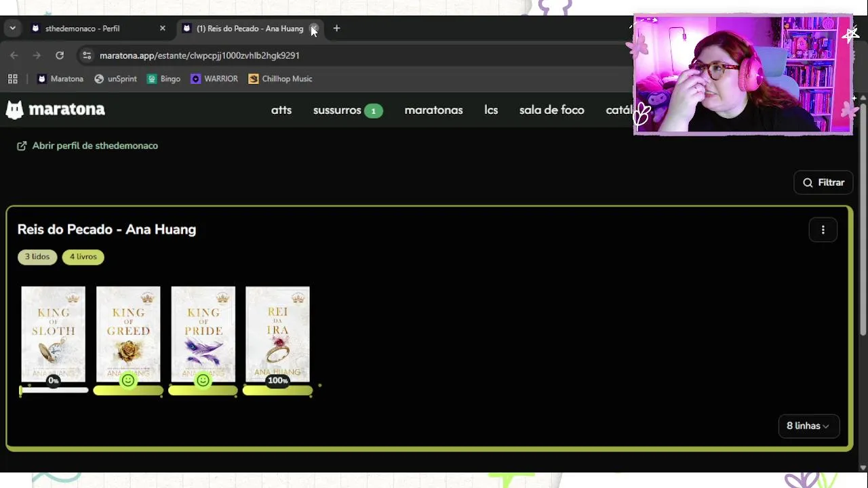The width and height of the screenshot is (868, 488).
Task: Open the King of Pride book cover
Action: (x=203, y=333)
